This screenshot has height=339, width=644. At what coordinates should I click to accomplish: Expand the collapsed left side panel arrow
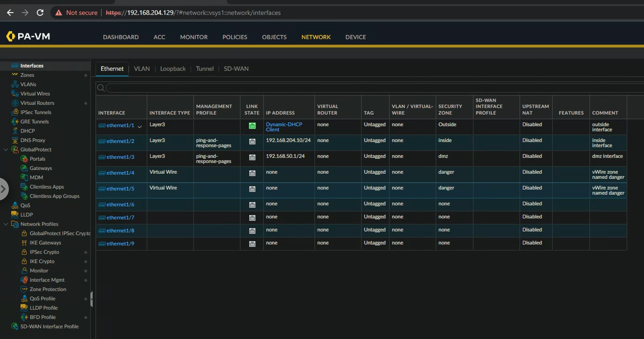pos(3,189)
